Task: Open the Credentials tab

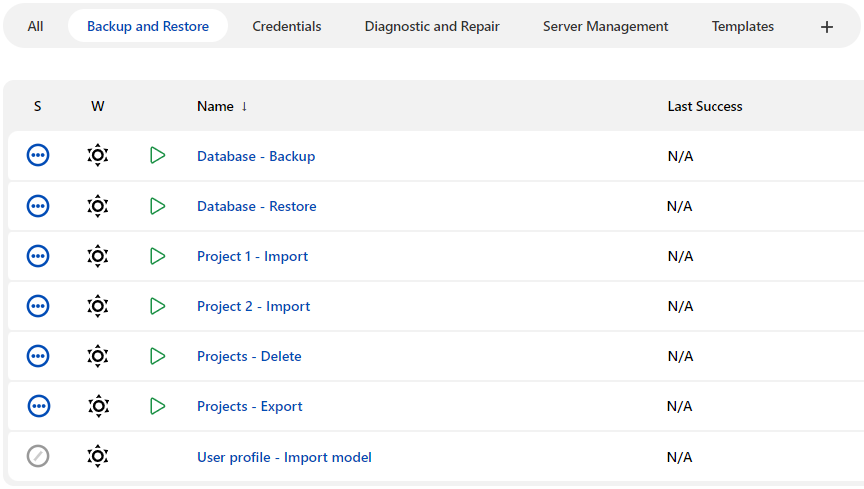Action: pyautogui.click(x=287, y=27)
